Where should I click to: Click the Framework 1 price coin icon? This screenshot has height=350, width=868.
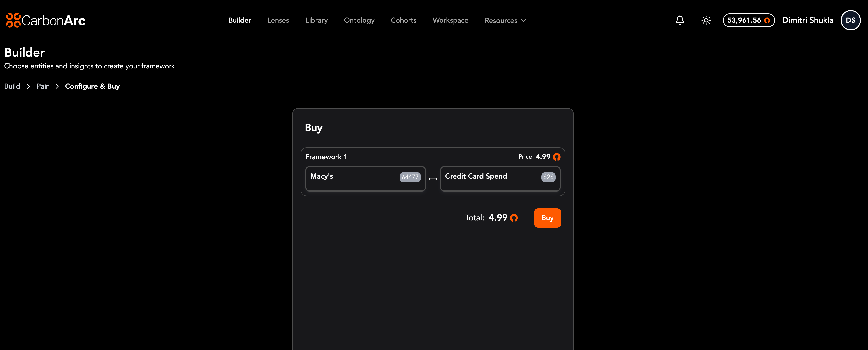tap(557, 157)
